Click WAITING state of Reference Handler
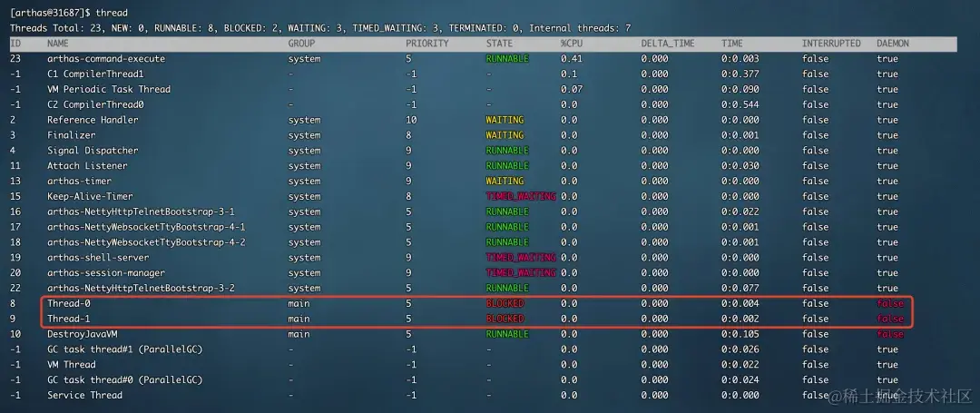 (505, 120)
